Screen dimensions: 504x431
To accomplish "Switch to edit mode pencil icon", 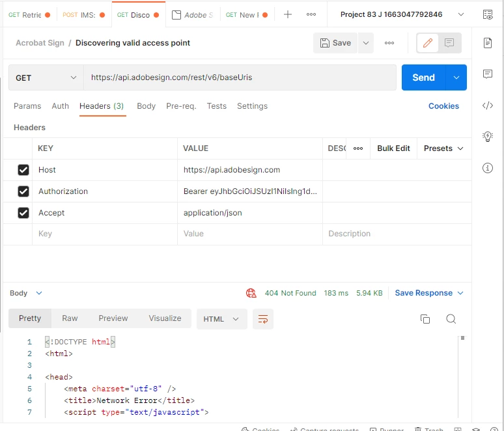I will pyautogui.click(x=428, y=43).
